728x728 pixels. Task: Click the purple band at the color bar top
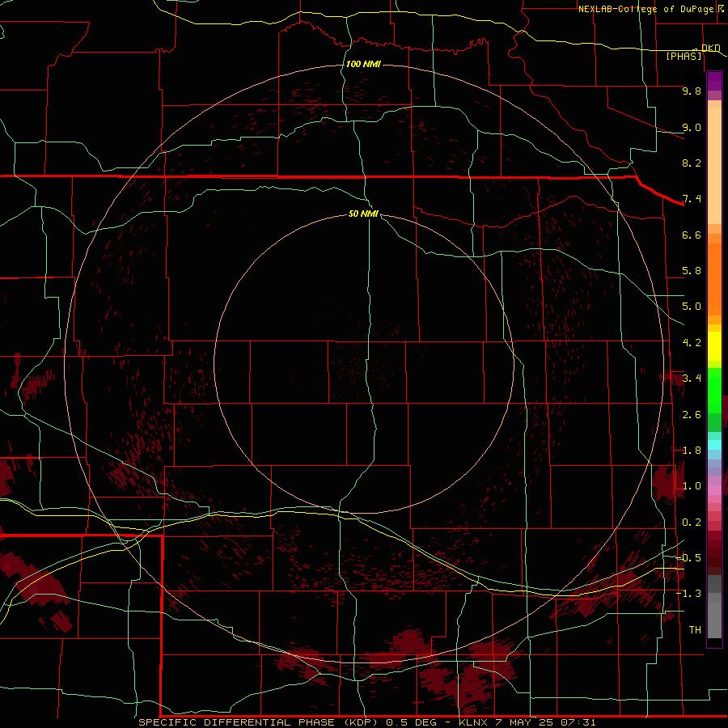pyautogui.click(x=714, y=81)
